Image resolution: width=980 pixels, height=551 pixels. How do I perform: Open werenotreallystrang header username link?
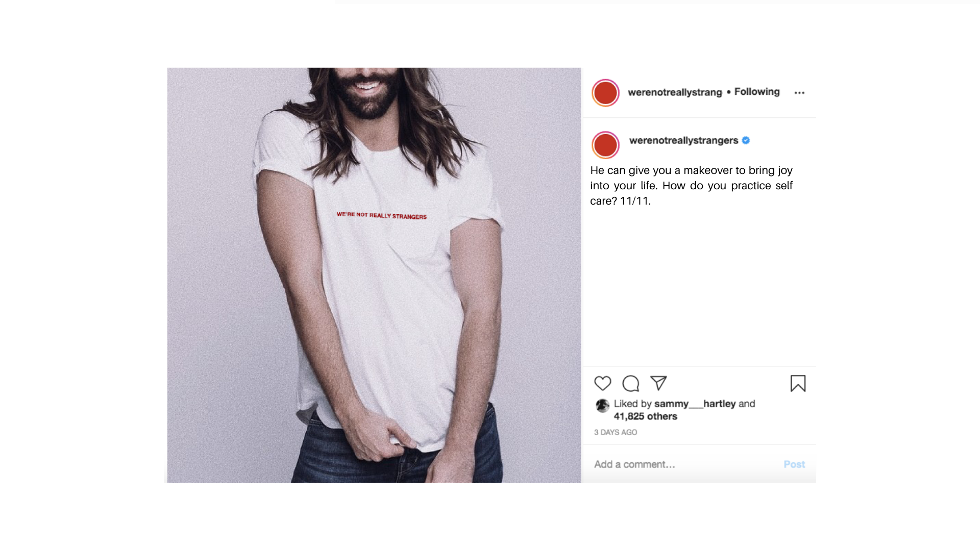[675, 92]
